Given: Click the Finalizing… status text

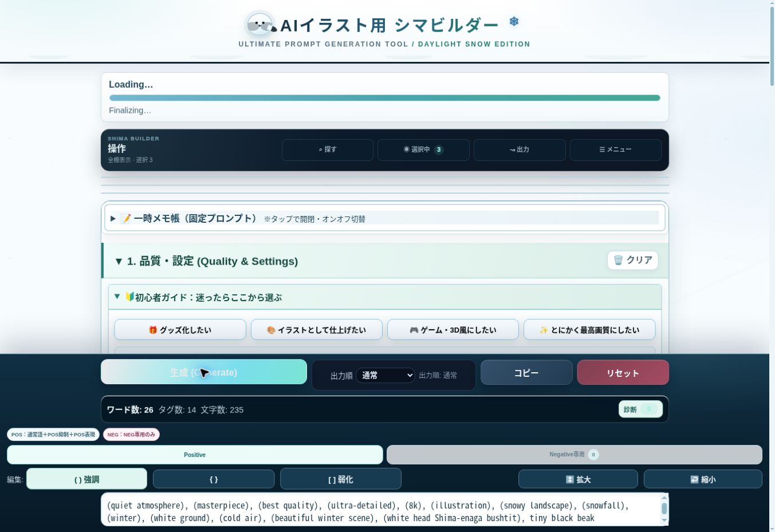Looking at the screenshot, I should click(x=130, y=111).
